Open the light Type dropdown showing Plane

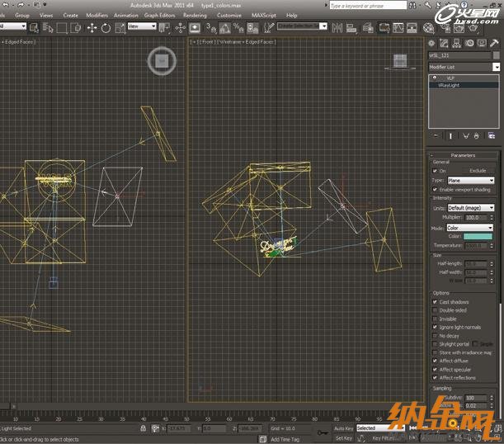click(470, 181)
